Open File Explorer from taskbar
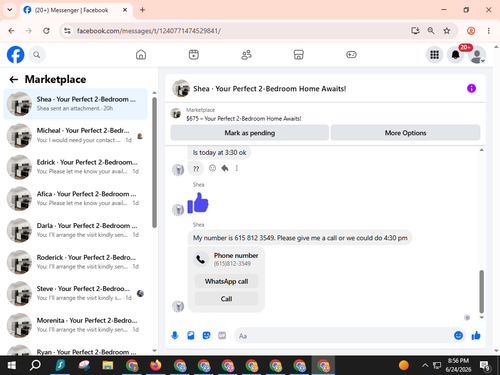The image size is (500, 375). (108, 365)
